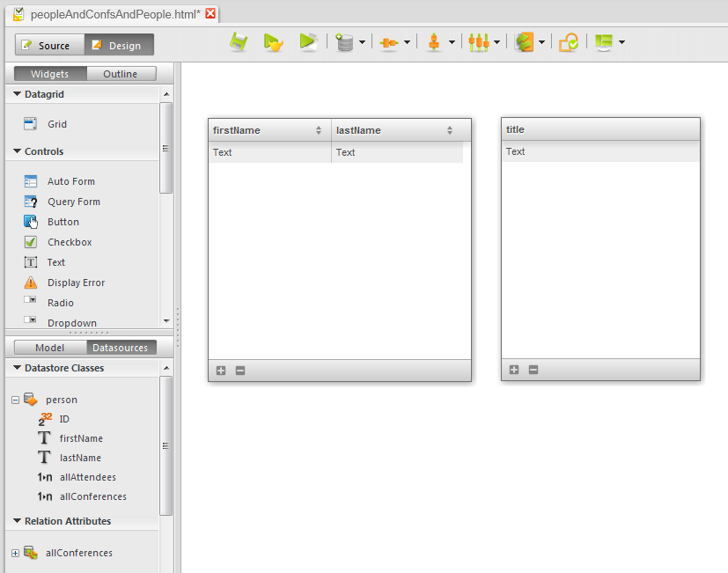This screenshot has height=573, width=728.
Task: Select the Grid widget icon
Action: pos(31,124)
